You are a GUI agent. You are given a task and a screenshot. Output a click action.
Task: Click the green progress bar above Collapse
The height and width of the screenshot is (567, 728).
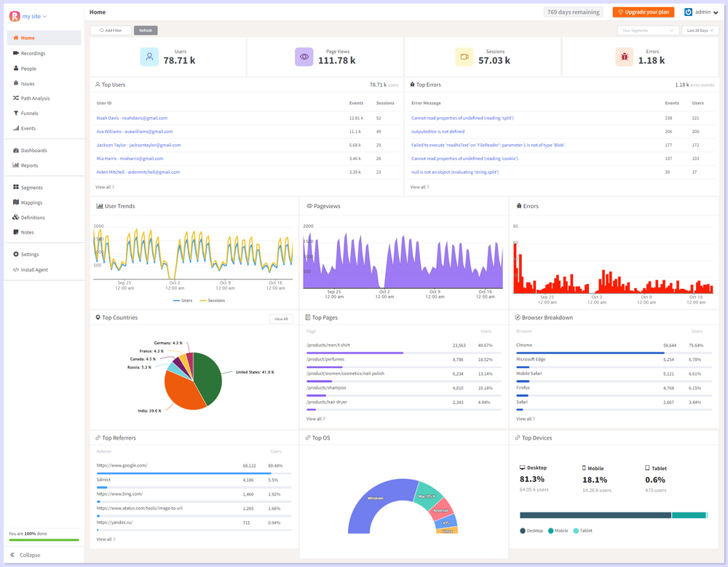[x=42, y=539]
